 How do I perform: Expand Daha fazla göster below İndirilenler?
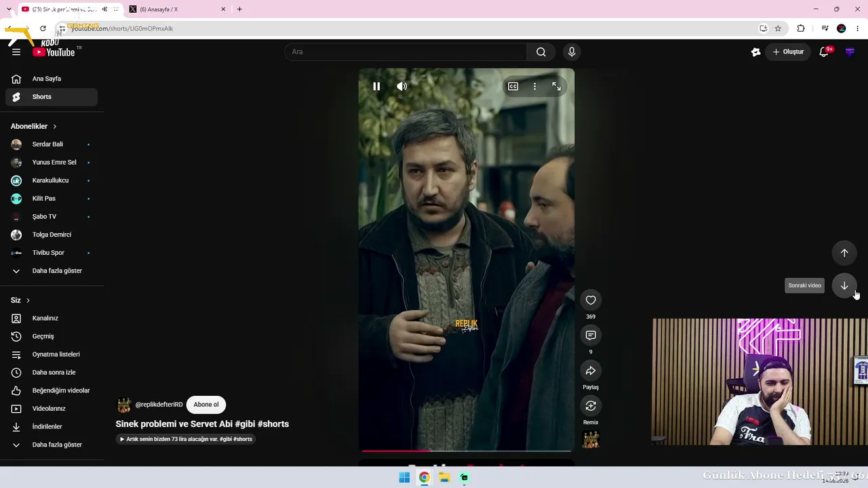click(52, 445)
